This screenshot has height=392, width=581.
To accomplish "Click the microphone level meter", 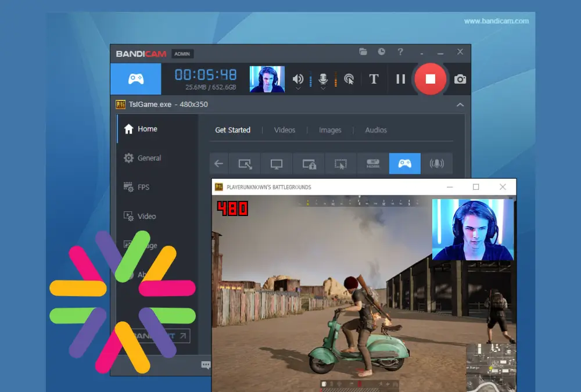I will (336, 79).
